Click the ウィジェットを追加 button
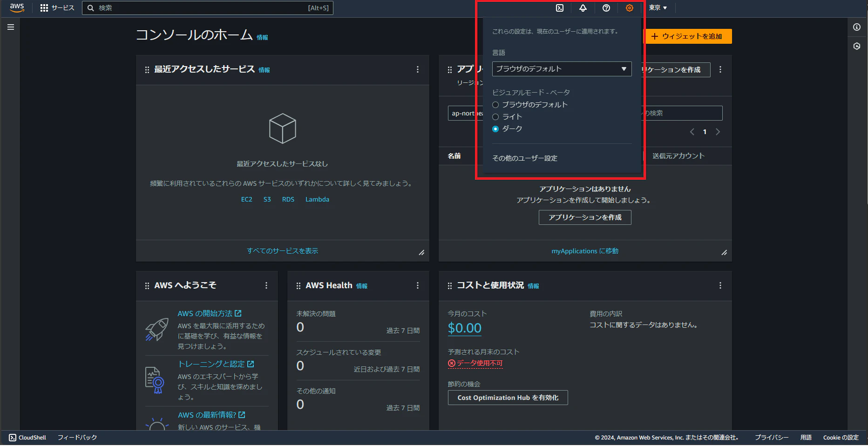868x446 pixels. pyautogui.click(x=688, y=36)
